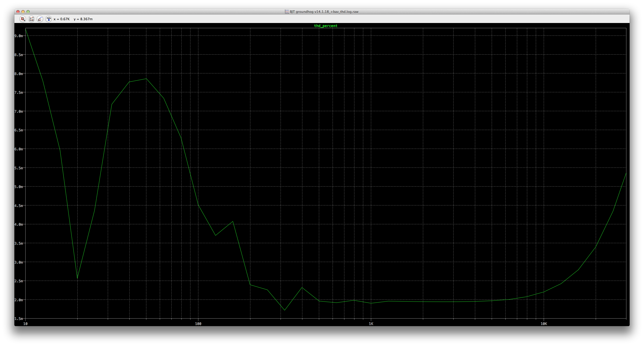Viewport: 644px width, 346px height.
Task: Click the thd_percent trace label
Action: (x=326, y=26)
